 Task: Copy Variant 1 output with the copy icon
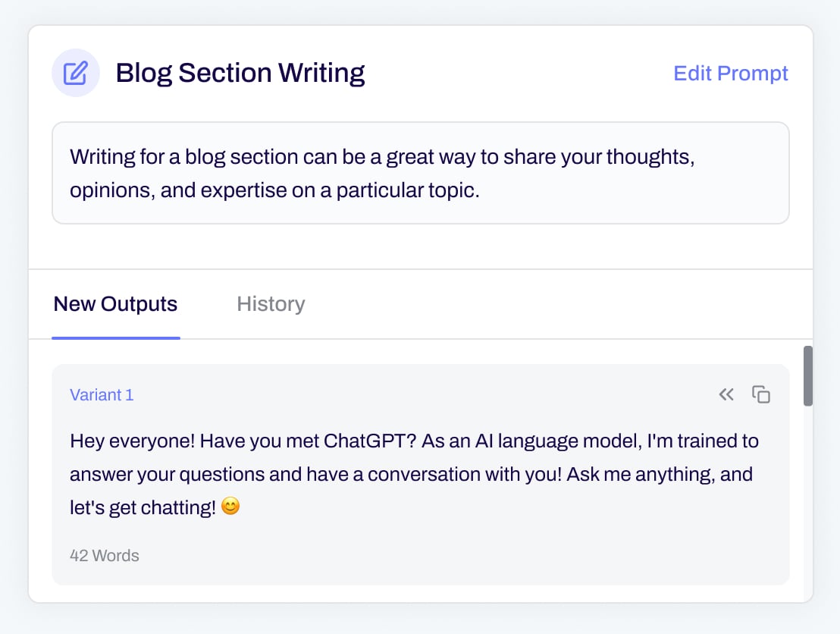click(761, 394)
